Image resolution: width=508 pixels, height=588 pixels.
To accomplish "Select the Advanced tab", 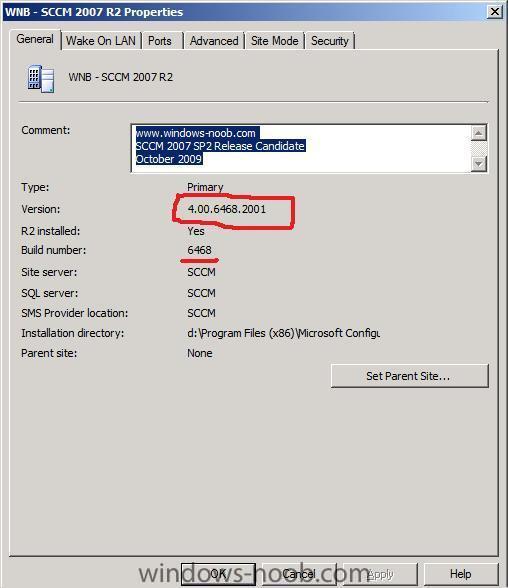I will [214, 40].
